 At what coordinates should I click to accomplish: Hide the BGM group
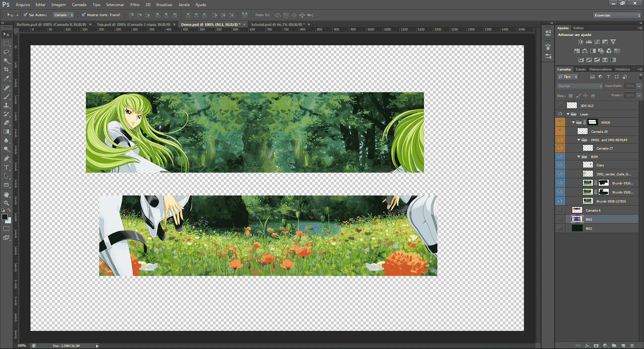(560, 157)
